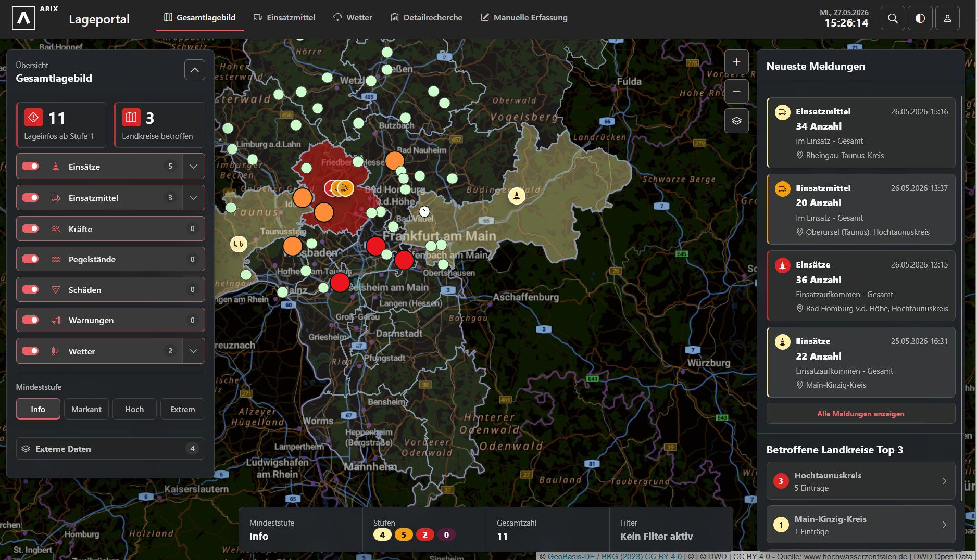Click the Externe Daten layers icon
This screenshot has width=977, height=560.
[26, 449]
